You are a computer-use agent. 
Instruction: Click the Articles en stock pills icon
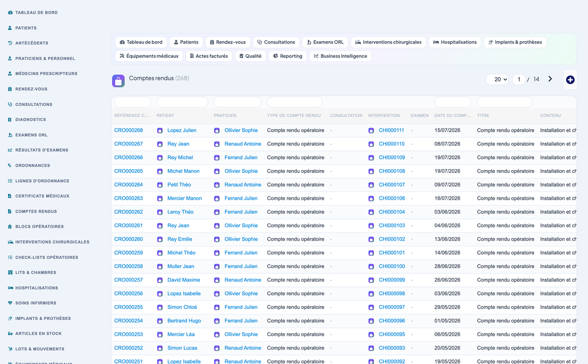click(x=10, y=334)
